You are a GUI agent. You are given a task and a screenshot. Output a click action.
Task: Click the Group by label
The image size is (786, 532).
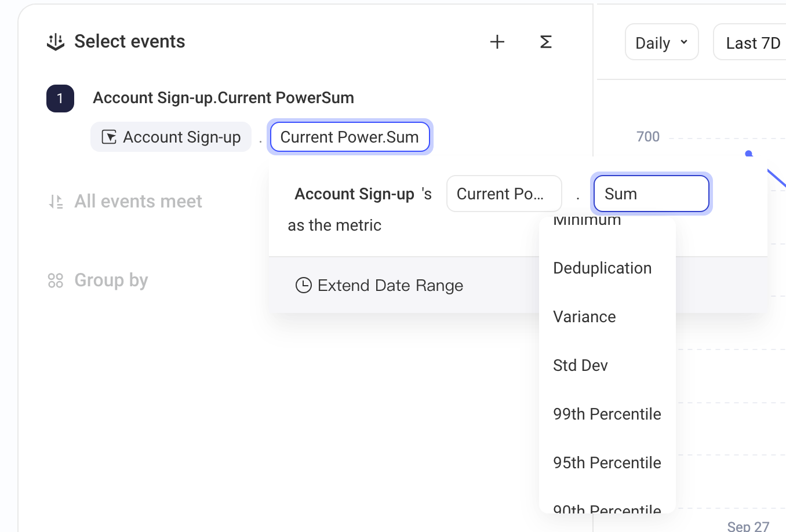(x=111, y=280)
